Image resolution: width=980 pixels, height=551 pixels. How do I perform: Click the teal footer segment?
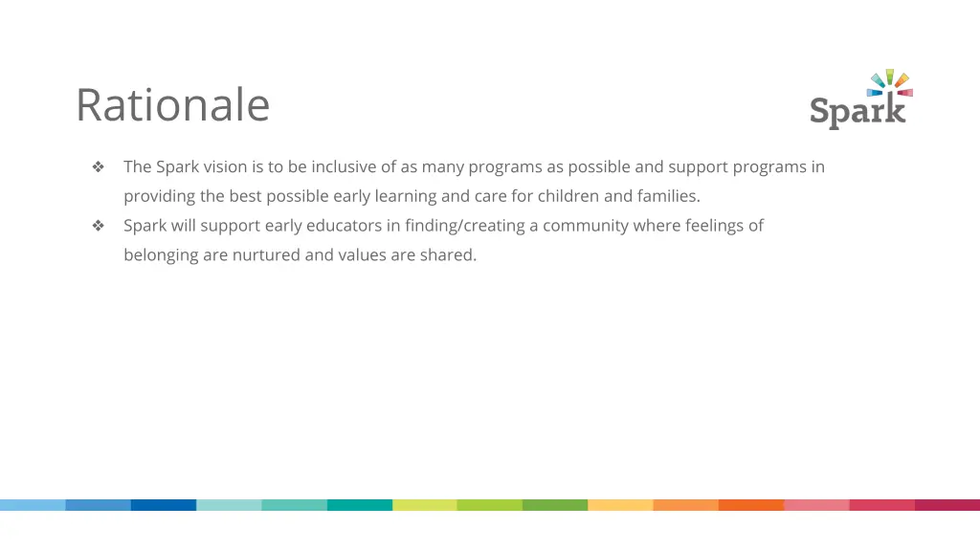click(x=360, y=505)
